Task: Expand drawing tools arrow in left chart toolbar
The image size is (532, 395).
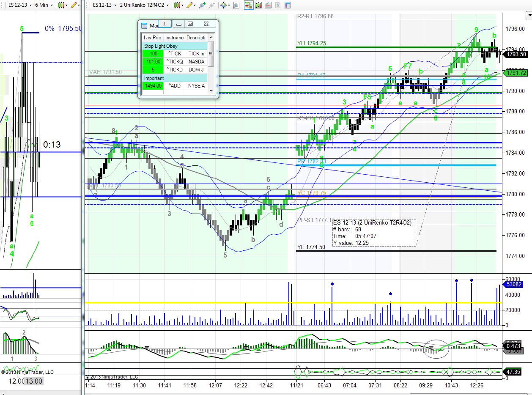Action: click(x=80, y=5)
